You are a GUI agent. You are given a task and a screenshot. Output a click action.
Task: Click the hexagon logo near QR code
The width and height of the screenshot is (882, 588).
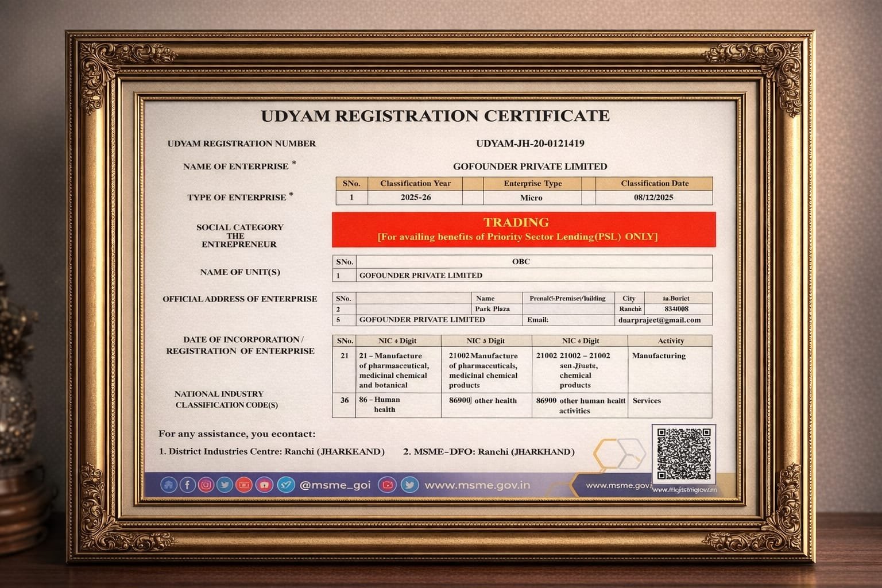click(619, 454)
